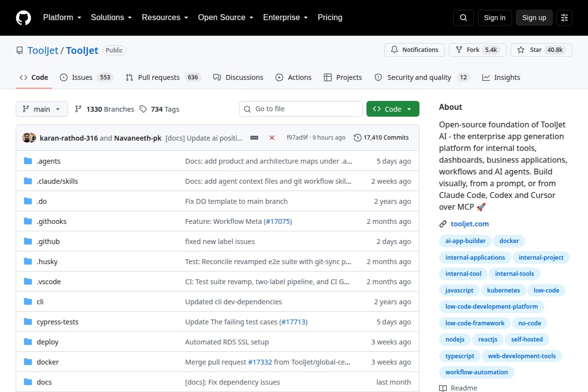588x392 pixels.
Task: Click the Notifications bell button
Action: pyautogui.click(x=415, y=50)
